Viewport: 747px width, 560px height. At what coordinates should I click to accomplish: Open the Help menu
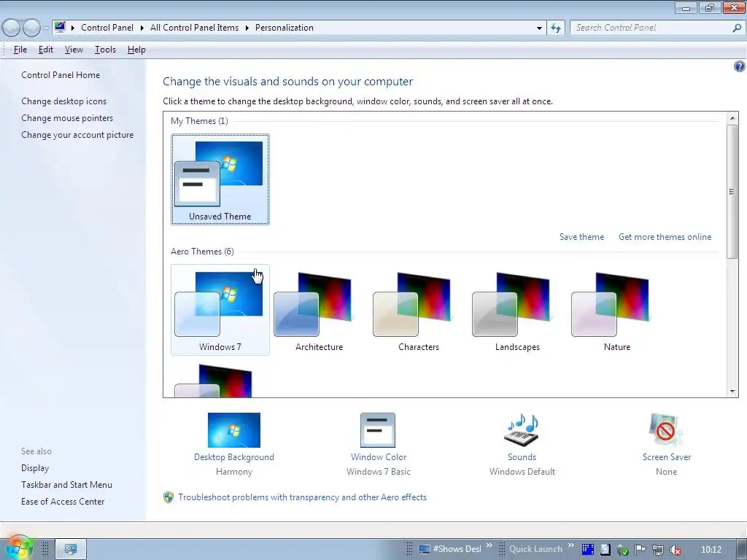[x=136, y=50]
